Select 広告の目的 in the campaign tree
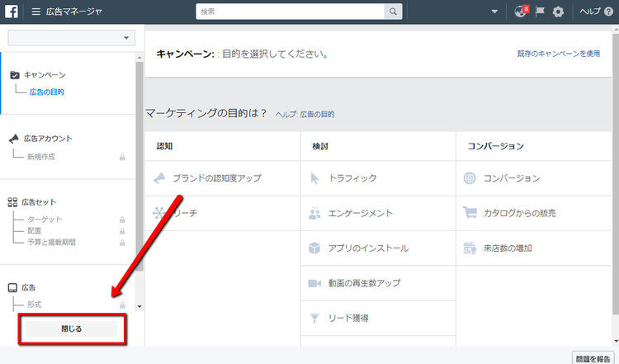 click(46, 92)
